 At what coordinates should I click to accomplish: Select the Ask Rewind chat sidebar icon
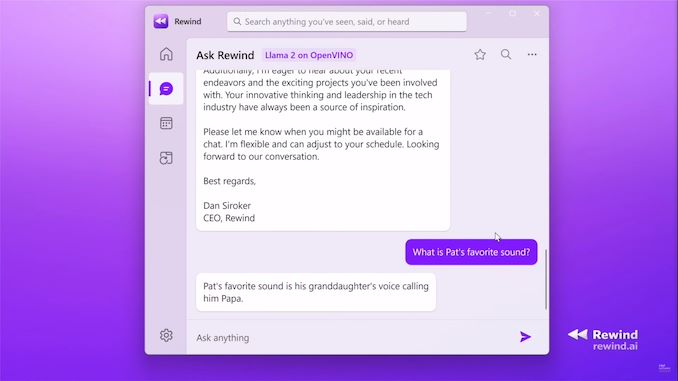point(166,89)
